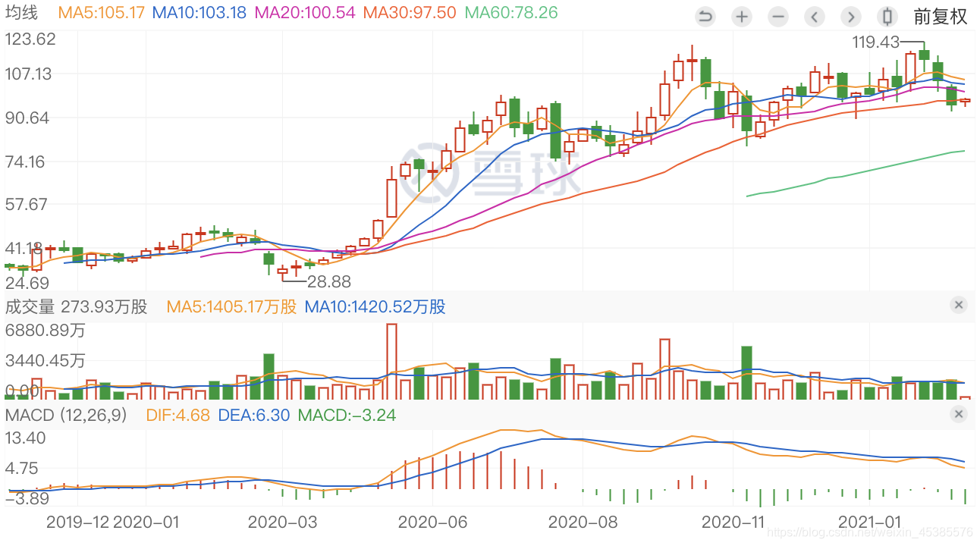Click the 107.13 price axis label
The width and height of the screenshot is (980, 546).
(x=28, y=74)
